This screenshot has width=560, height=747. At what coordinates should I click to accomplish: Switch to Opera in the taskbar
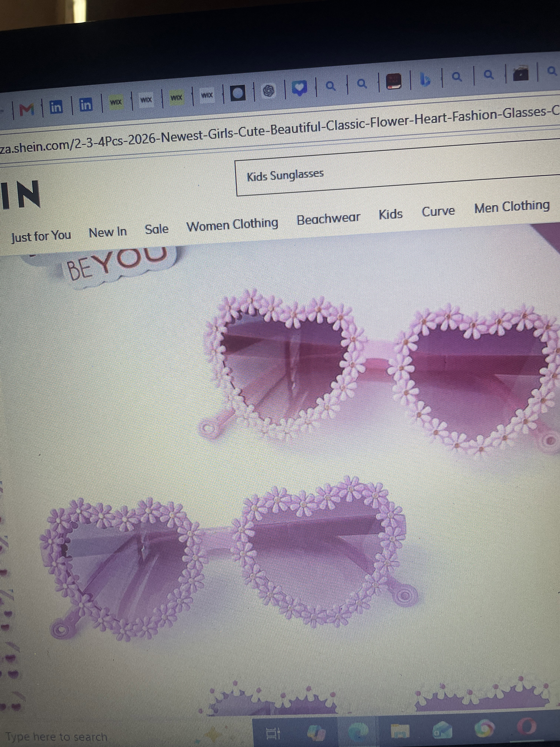coord(527,726)
